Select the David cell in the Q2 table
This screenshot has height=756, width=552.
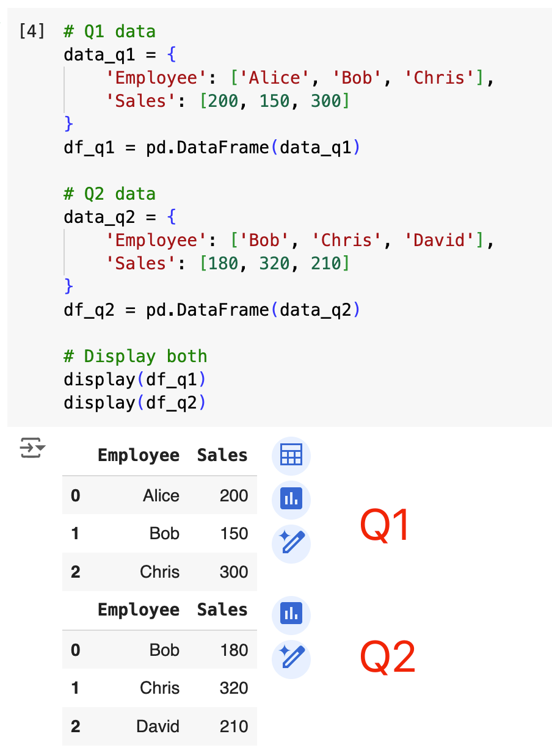(x=158, y=727)
